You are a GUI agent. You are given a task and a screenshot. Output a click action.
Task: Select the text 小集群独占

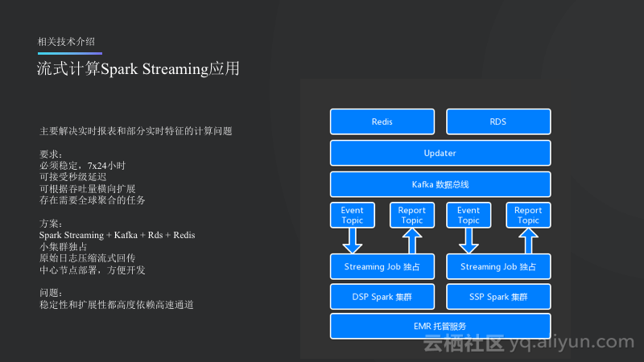(64, 247)
